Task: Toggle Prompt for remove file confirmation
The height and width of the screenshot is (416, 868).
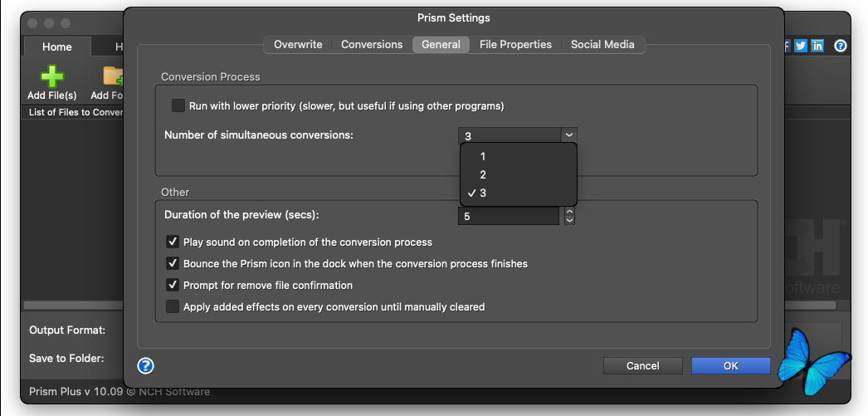Action: point(173,285)
